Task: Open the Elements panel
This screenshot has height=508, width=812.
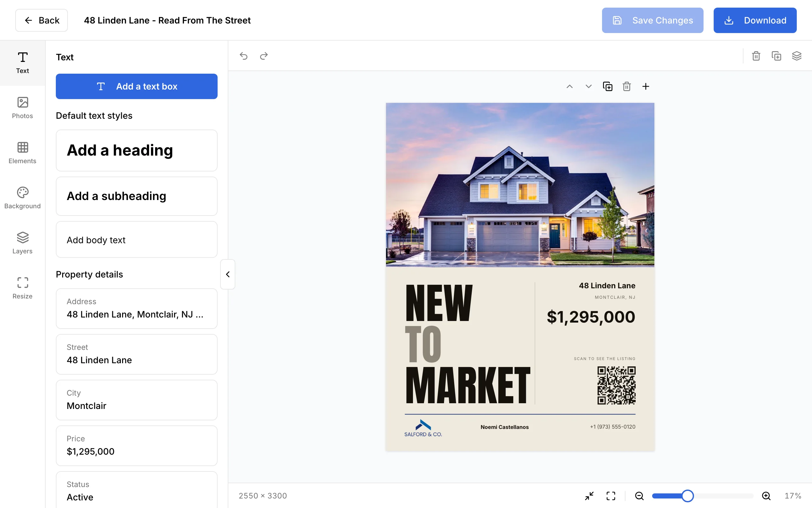Action: click(23, 153)
